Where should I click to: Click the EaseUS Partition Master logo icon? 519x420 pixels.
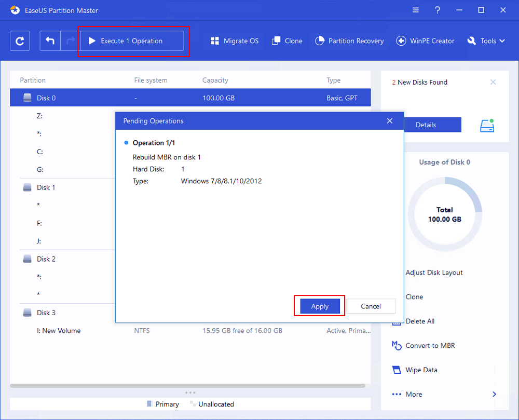(15, 10)
